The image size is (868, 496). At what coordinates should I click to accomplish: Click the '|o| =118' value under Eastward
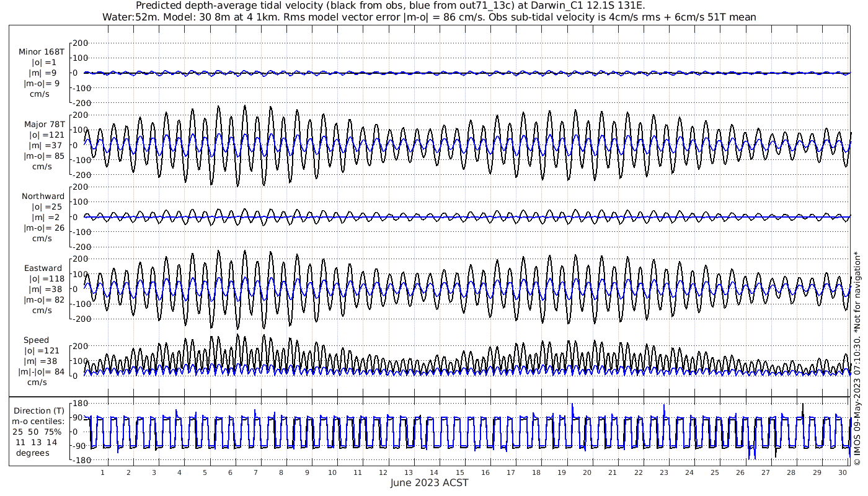pos(46,278)
